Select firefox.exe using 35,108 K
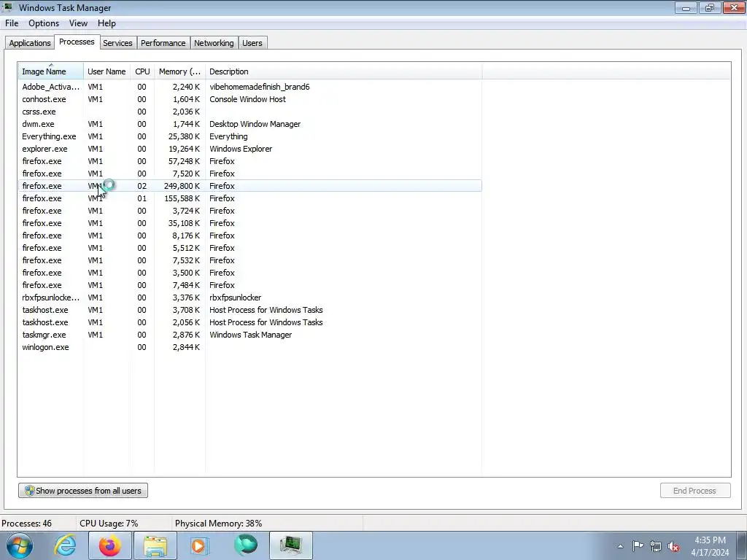 [250, 223]
